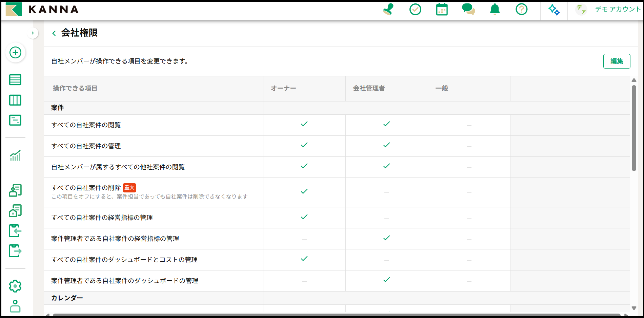Open the notifications bell
The height and width of the screenshot is (318, 644).
pyautogui.click(x=495, y=10)
